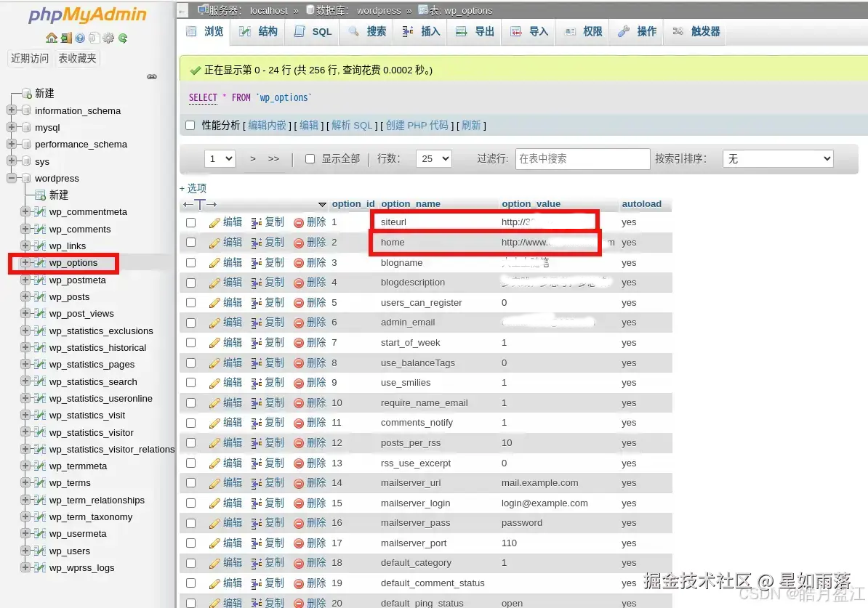
Task: Click the database icon next to mysql
Action: [x=26, y=128]
